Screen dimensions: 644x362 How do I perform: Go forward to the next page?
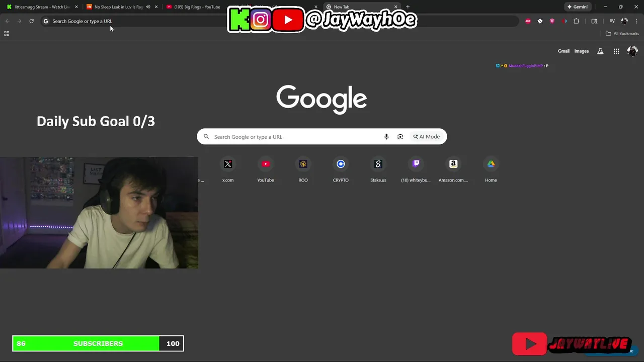click(19, 21)
